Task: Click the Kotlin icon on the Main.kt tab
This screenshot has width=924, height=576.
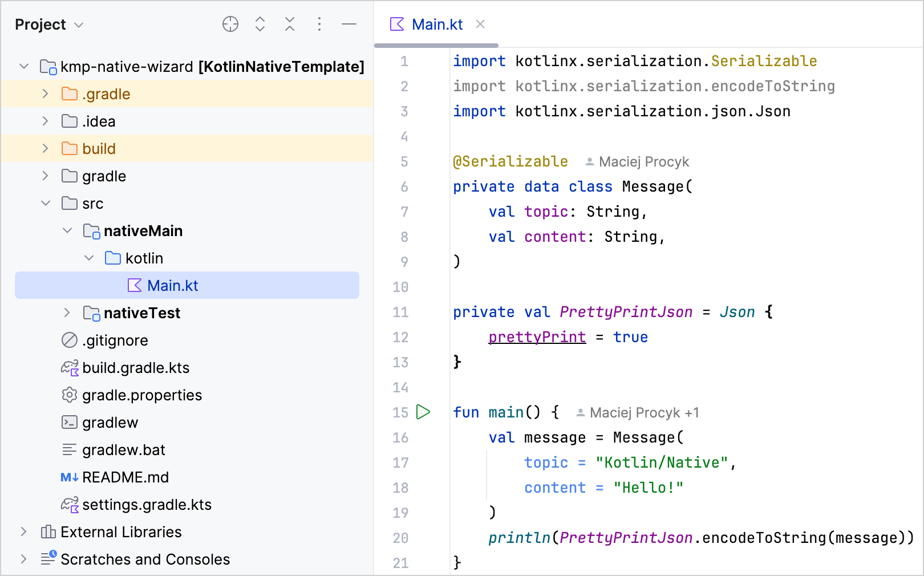Action: 396,24
